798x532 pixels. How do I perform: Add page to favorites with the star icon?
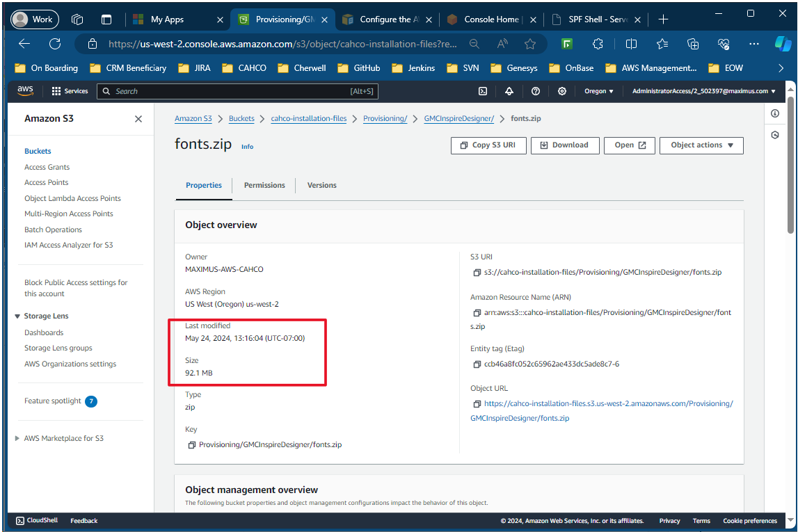tap(530, 45)
